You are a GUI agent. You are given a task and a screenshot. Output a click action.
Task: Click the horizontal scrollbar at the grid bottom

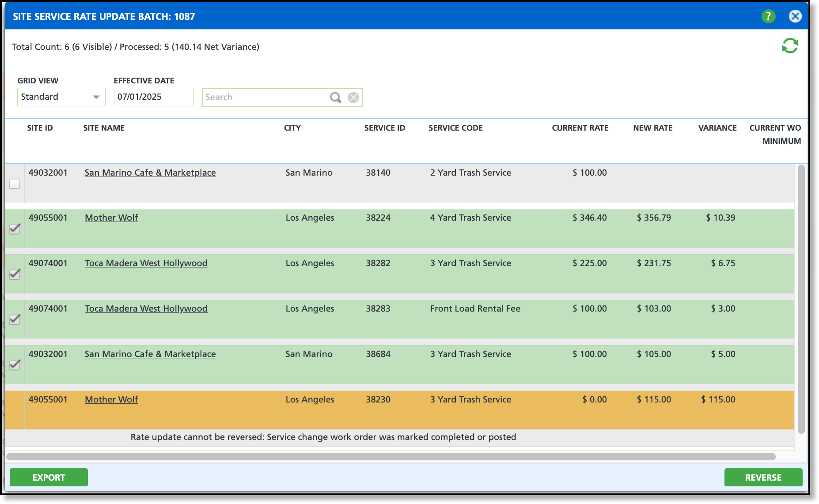(x=391, y=457)
